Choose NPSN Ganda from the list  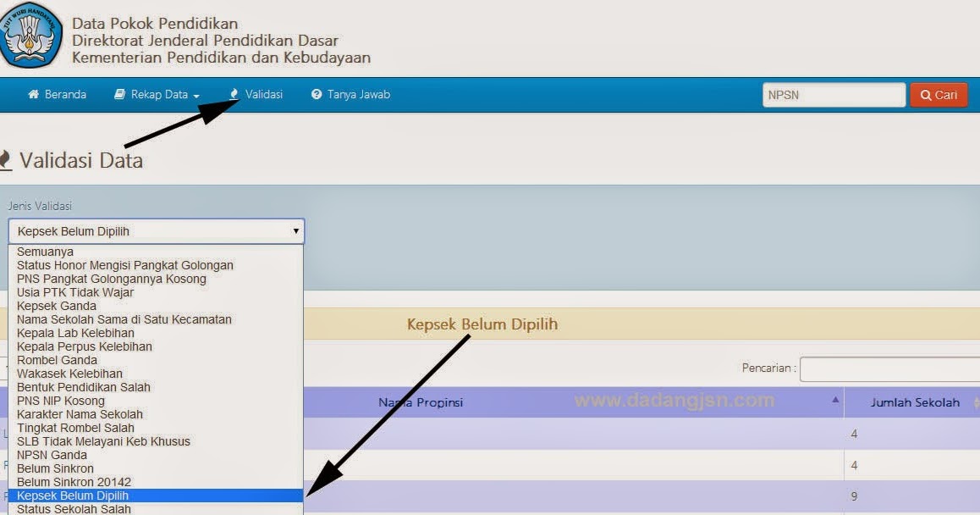pyautogui.click(x=53, y=455)
